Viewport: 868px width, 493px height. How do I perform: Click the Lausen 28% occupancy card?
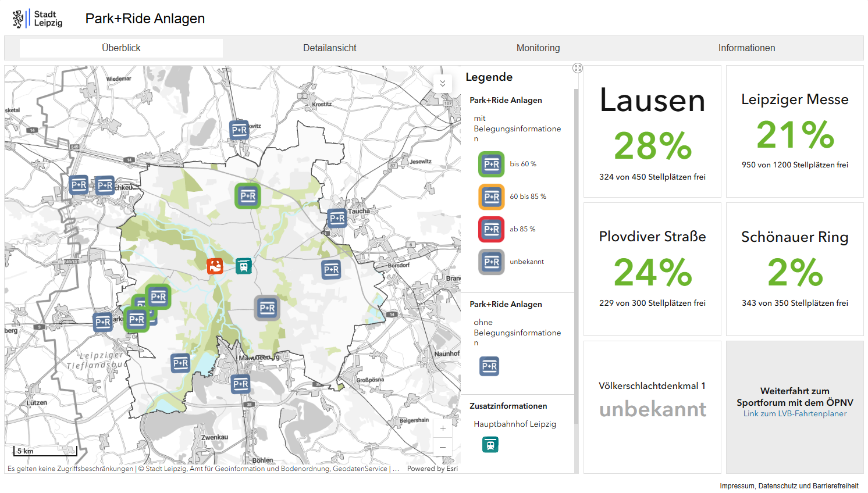(x=652, y=131)
